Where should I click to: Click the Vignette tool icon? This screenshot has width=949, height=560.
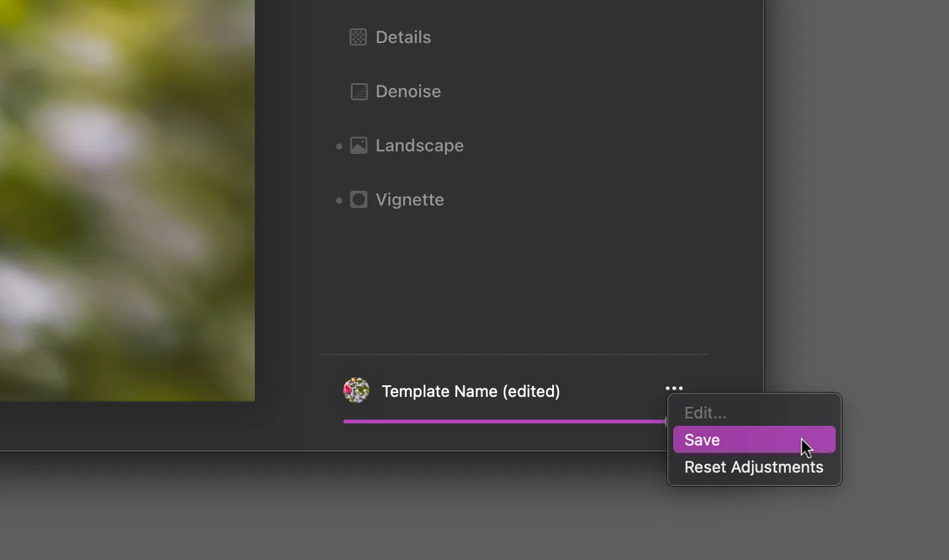(359, 200)
